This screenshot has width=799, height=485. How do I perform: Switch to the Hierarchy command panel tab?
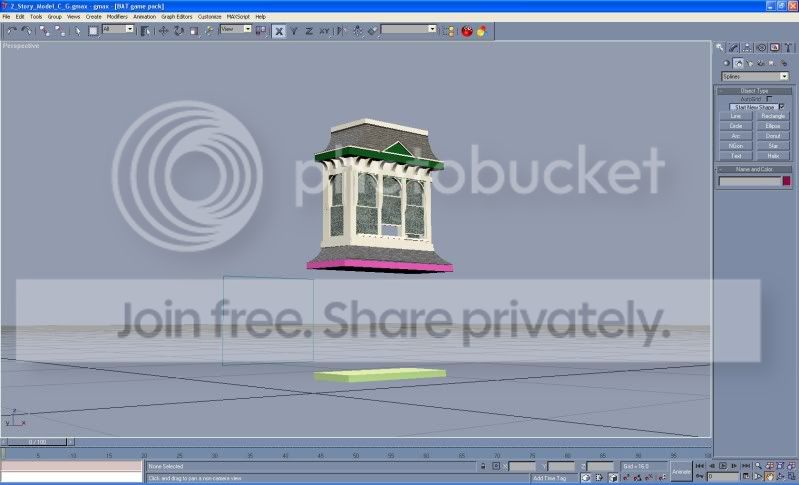[x=747, y=47]
